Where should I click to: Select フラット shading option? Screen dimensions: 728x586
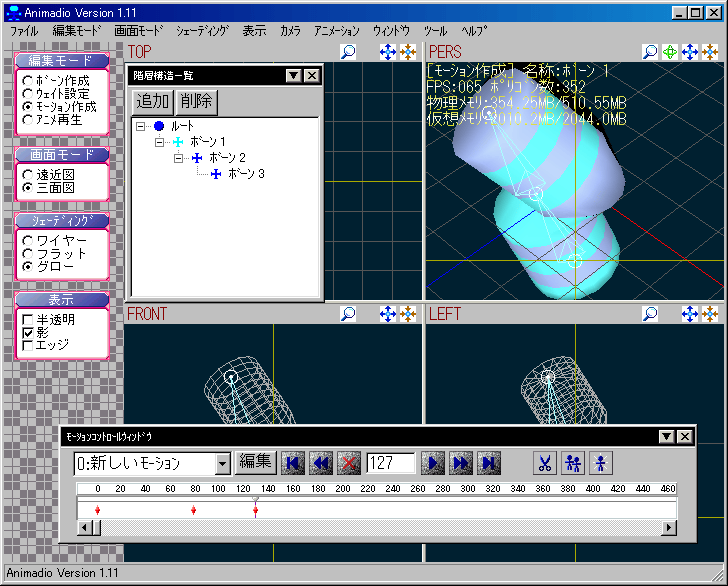(x=28, y=254)
